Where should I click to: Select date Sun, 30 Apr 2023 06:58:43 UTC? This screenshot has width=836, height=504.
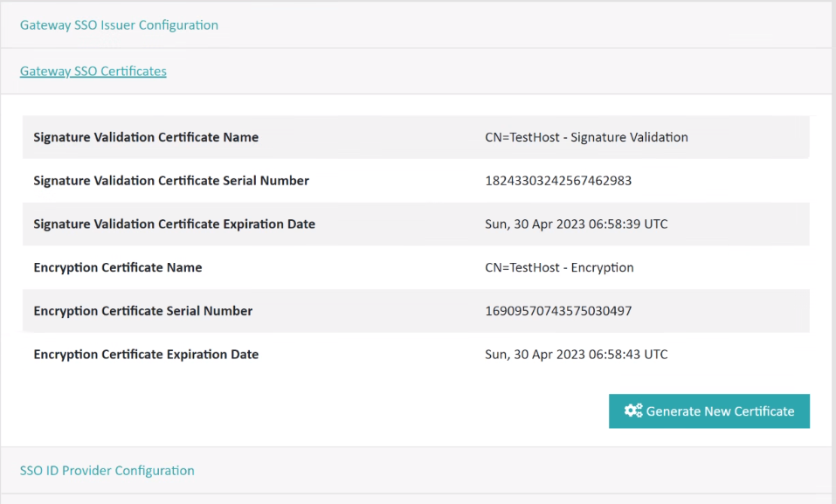click(577, 354)
